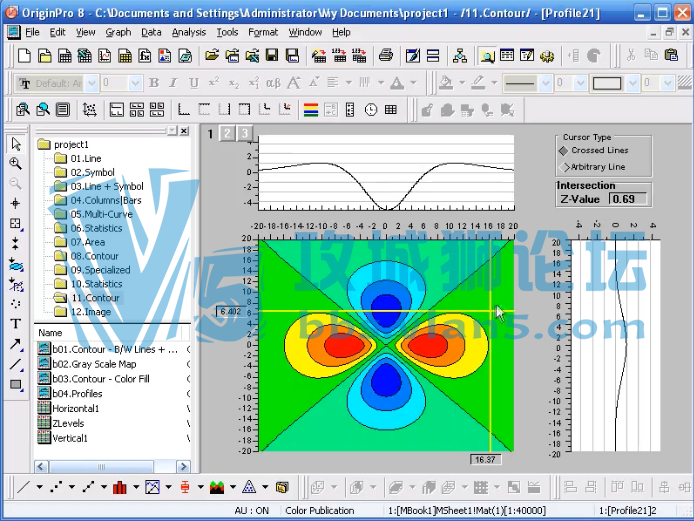Open the File menu
Viewport: 694px width, 521px height.
(32, 32)
